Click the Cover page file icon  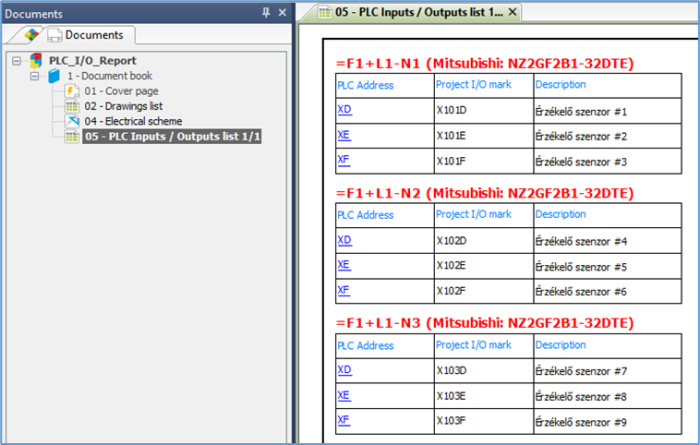click(x=71, y=91)
